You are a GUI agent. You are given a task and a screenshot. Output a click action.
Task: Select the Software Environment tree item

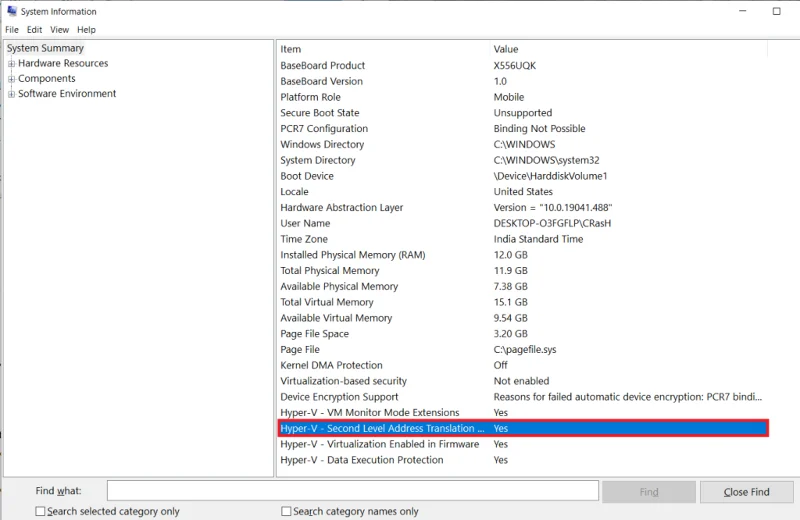click(x=67, y=94)
